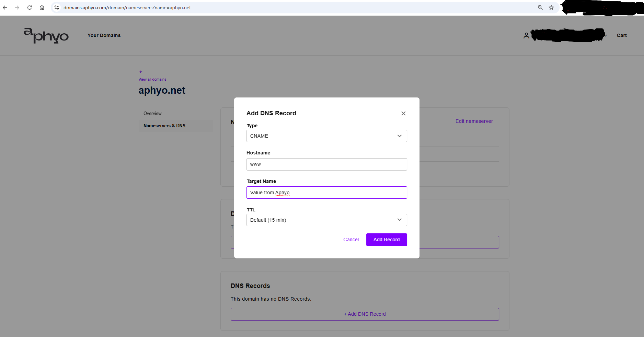Click Cancel in the dialog
This screenshot has width=644, height=337.
click(351, 240)
